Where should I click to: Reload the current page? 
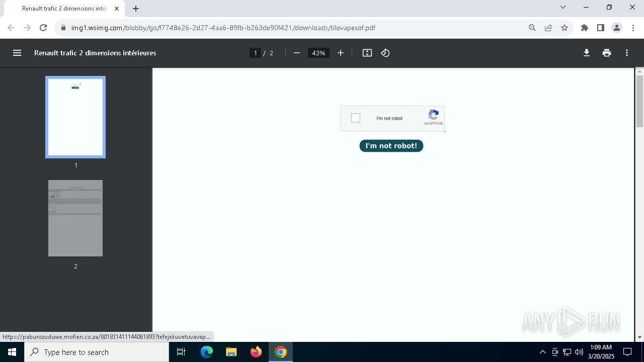pos(43,28)
